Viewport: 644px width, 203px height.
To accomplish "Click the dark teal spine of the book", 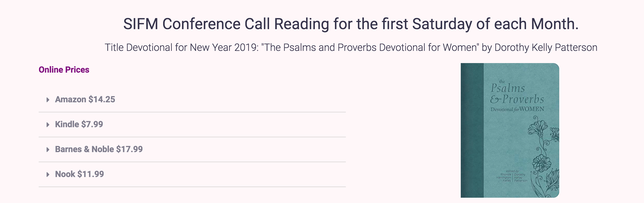I will point(472,130).
